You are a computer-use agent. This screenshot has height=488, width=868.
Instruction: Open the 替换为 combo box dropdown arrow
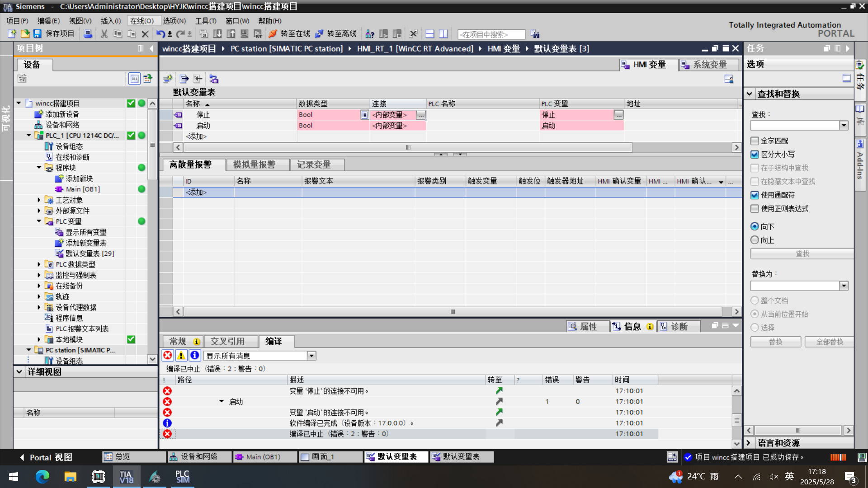[x=844, y=286]
